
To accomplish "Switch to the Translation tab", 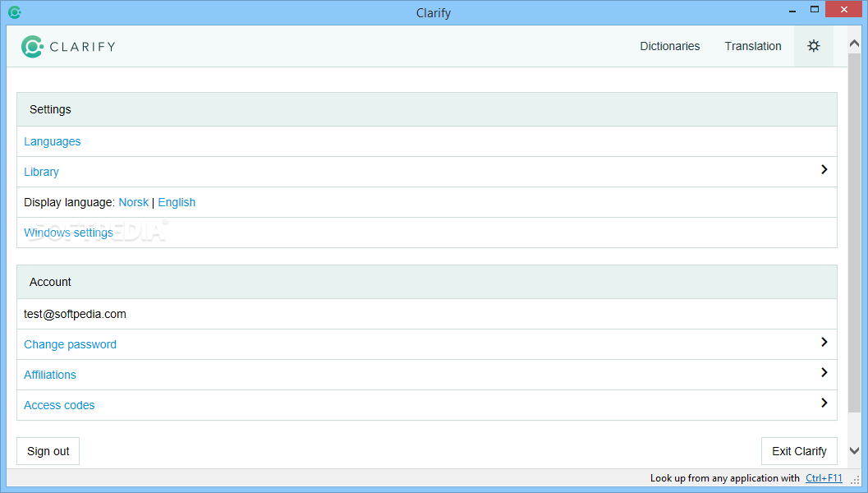I will pos(753,46).
